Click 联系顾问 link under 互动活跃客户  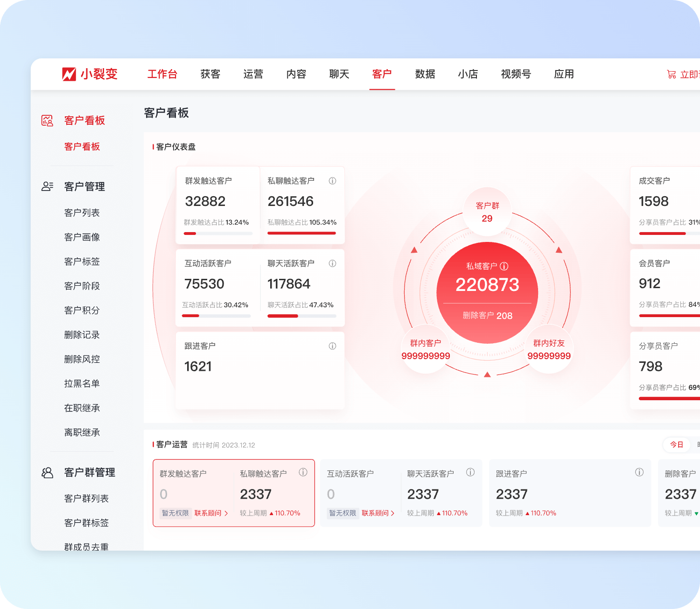[378, 513]
